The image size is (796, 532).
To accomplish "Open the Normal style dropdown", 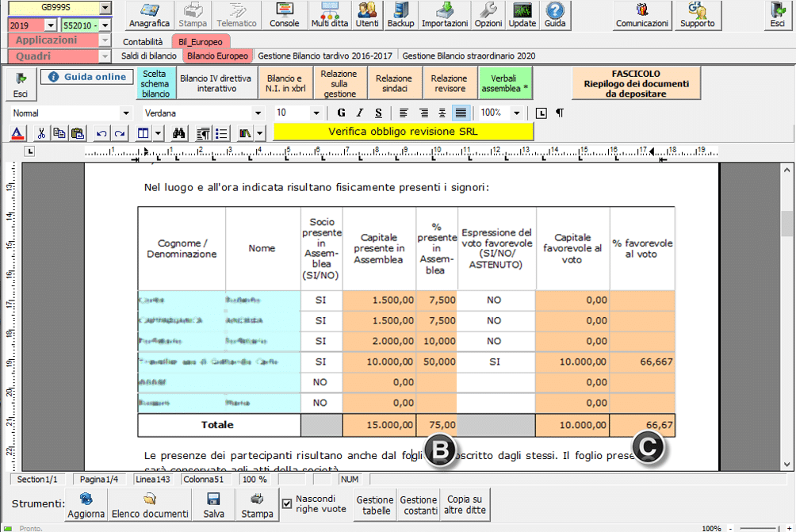I will pyautogui.click(x=126, y=113).
